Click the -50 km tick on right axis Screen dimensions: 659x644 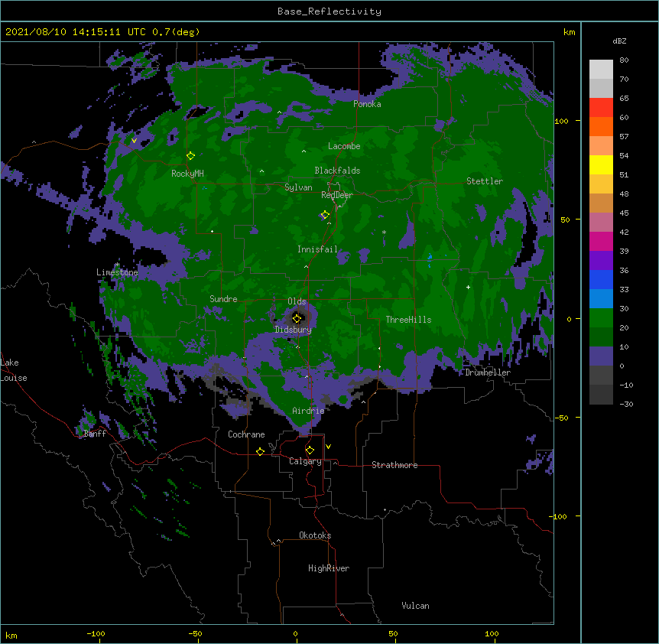click(561, 418)
